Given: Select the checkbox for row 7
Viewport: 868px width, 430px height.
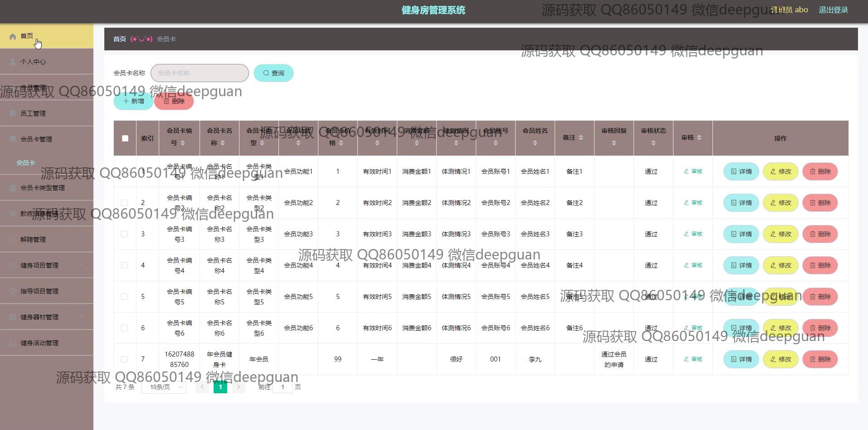Looking at the screenshot, I should pos(124,359).
